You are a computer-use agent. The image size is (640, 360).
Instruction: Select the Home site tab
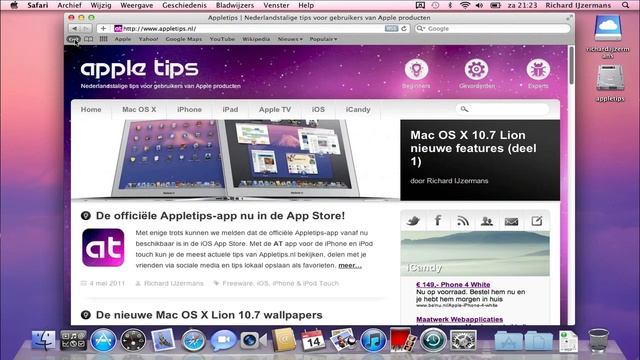pos(91,109)
